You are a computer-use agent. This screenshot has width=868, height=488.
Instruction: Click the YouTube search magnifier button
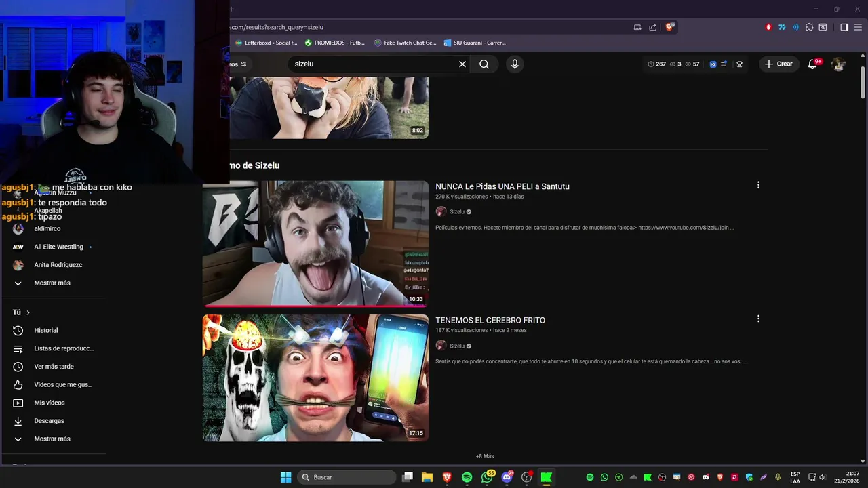(x=484, y=64)
